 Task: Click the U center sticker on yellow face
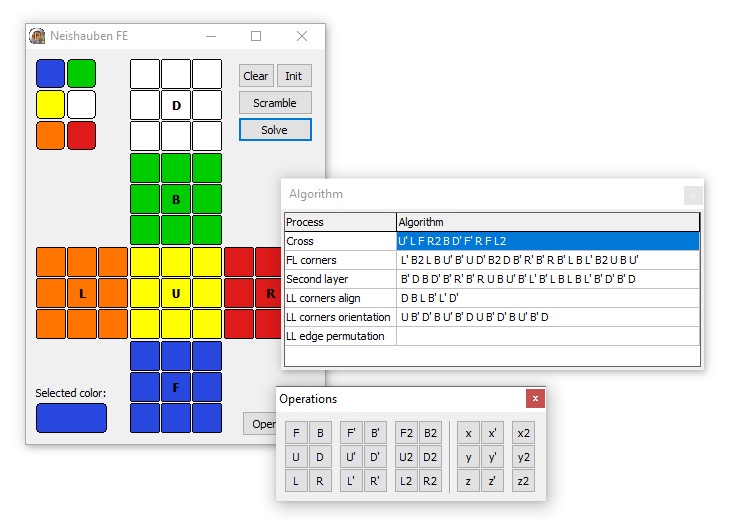(x=176, y=293)
